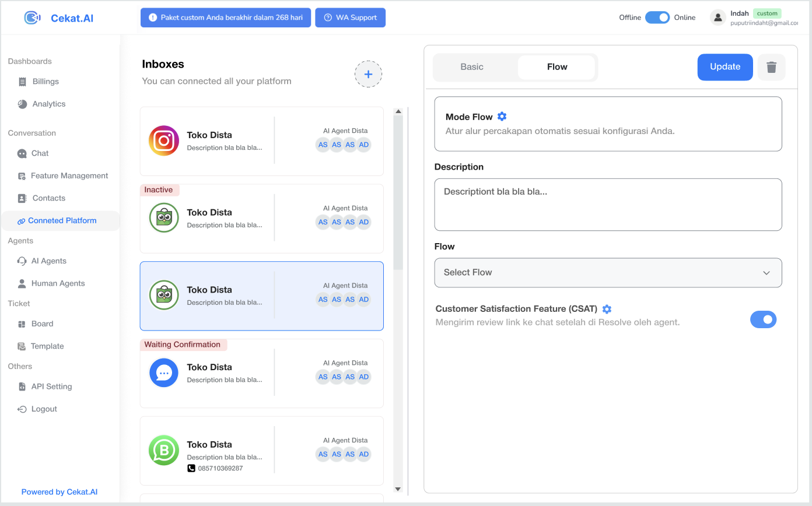Screen dimensions: 812x506
Task: Open Mode Flow settings gear icon
Action: [x=502, y=117]
